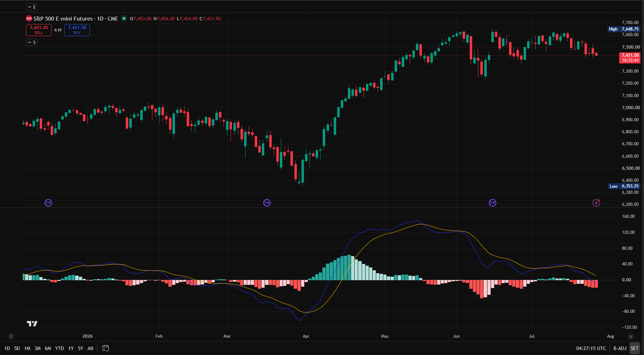This screenshot has width=644, height=355.
Task: Select the 1D time range
Action: (x=7, y=348)
